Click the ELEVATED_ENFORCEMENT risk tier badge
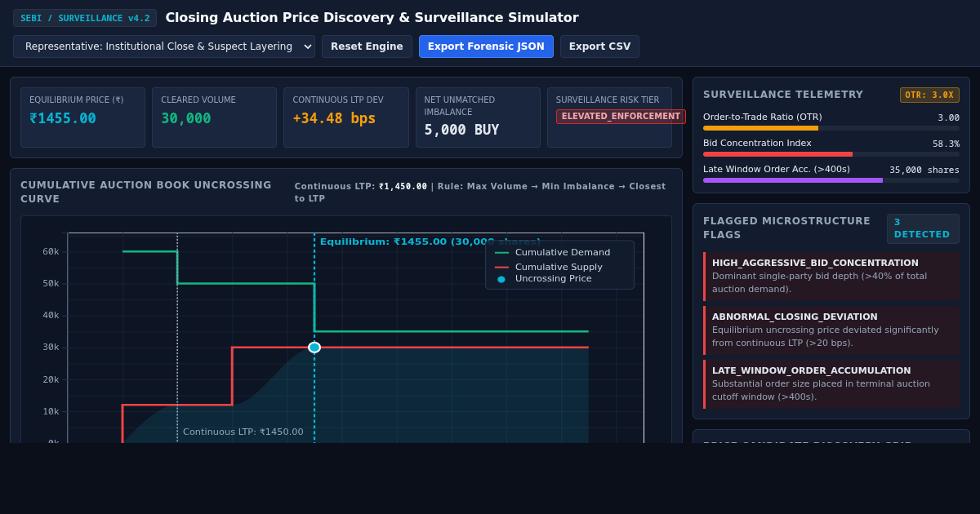Screen dimensions: 980x514 (x=621, y=117)
